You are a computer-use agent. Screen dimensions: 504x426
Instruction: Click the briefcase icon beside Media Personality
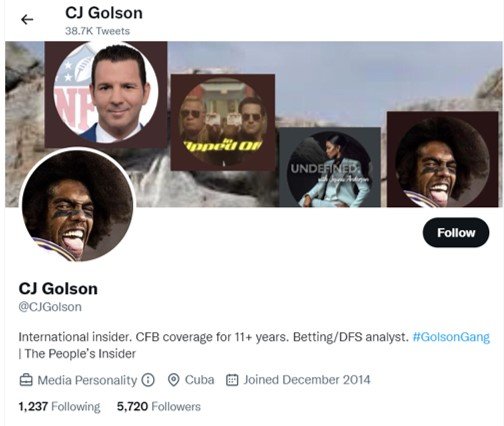click(x=26, y=380)
